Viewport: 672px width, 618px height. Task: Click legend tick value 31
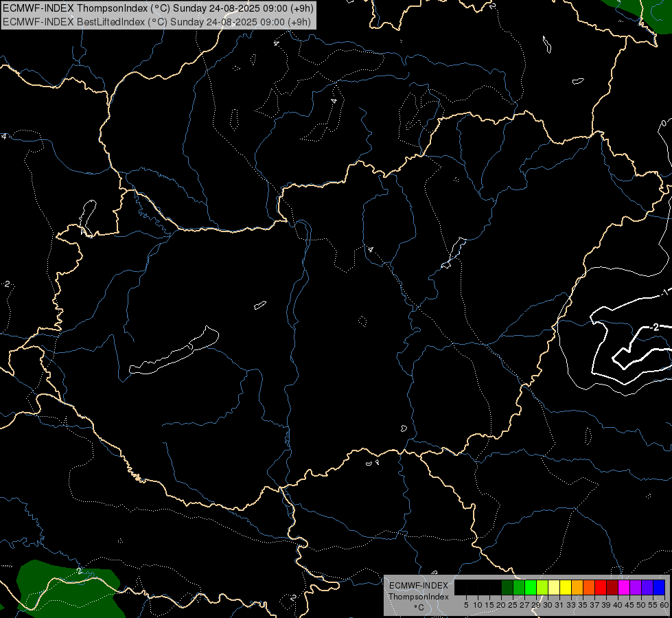point(559,605)
